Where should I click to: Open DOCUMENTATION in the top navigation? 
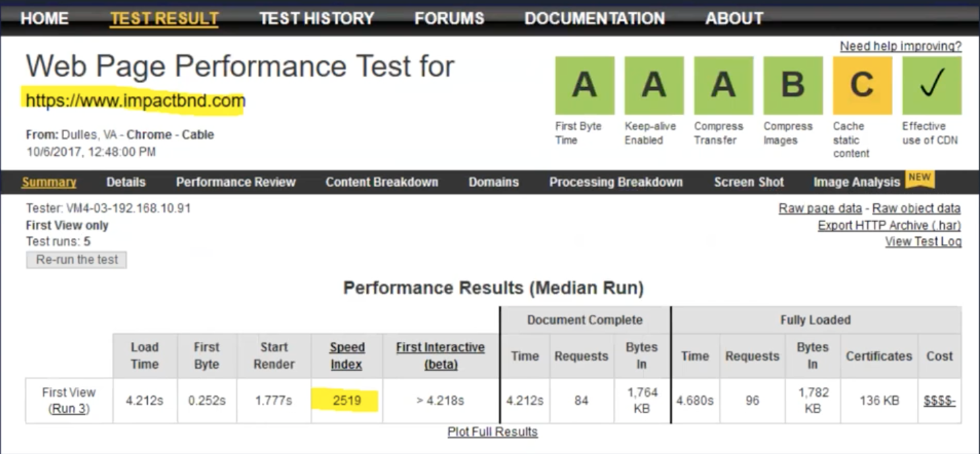(595, 18)
